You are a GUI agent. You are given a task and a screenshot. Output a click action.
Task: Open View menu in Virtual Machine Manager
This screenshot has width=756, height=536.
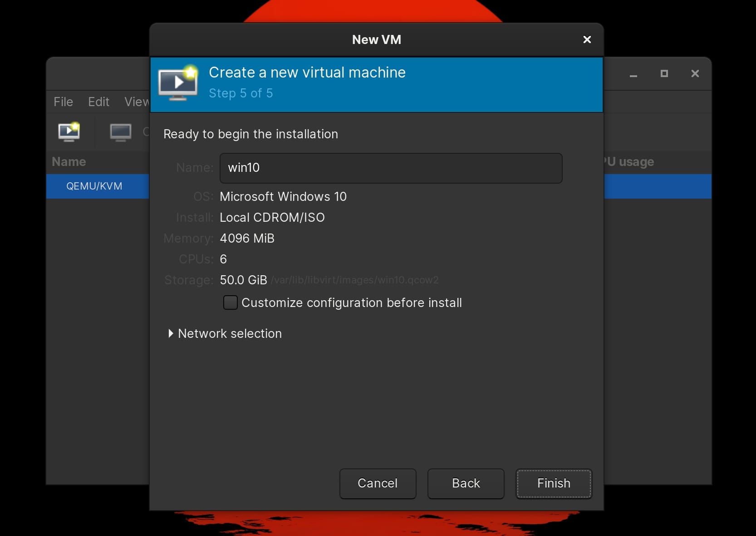point(137,102)
